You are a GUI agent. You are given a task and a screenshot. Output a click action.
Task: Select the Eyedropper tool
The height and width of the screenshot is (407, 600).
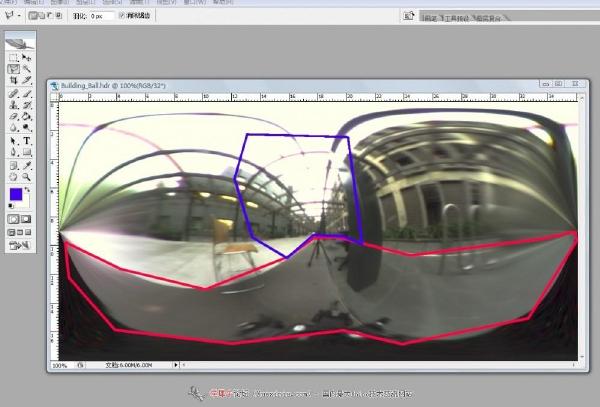click(x=26, y=166)
